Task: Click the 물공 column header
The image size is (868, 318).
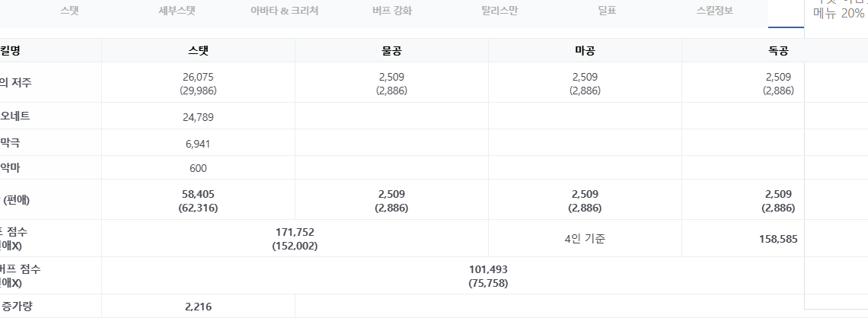Action: pos(391,51)
